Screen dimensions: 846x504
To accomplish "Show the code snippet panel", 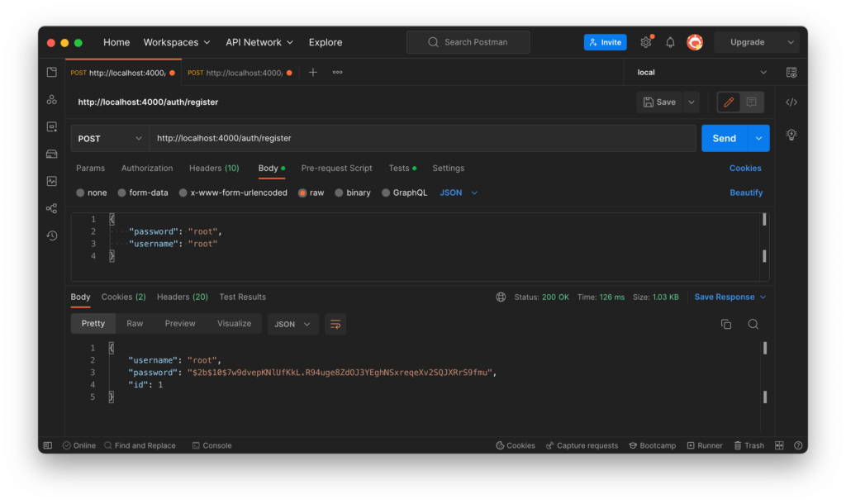I will pos(791,102).
